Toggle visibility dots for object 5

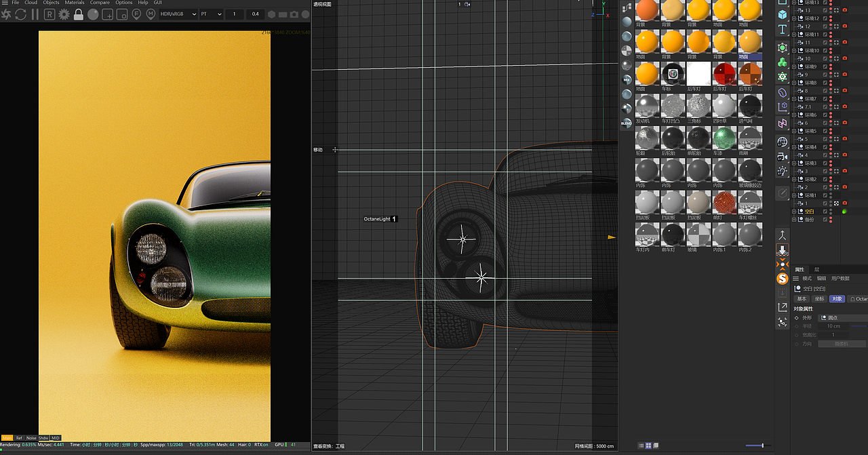(x=831, y=139)
